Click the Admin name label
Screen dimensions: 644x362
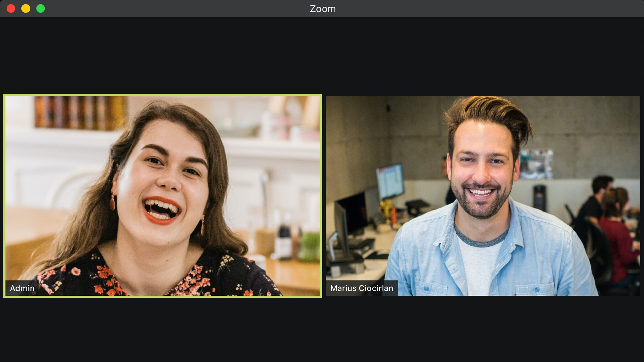[22, 288]
